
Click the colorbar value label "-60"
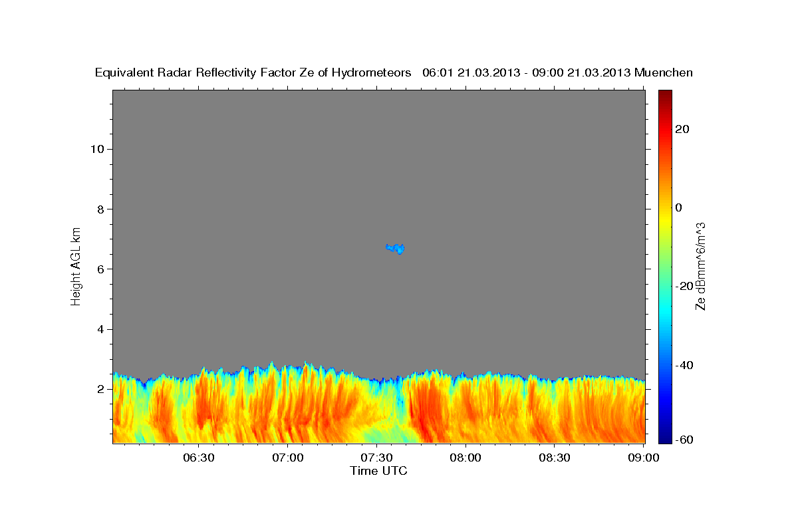(x=685, y=439)
